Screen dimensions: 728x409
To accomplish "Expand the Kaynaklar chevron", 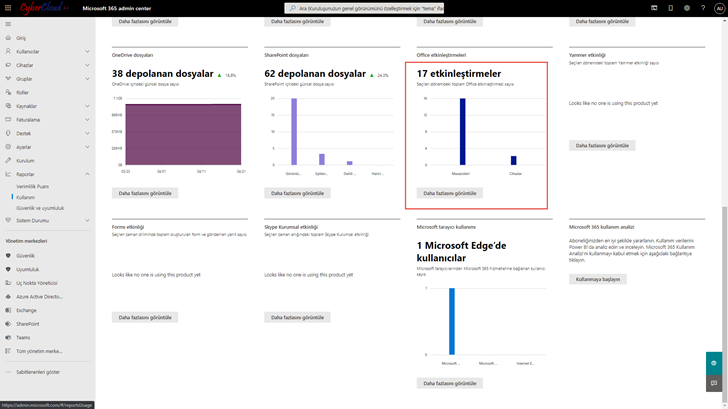I will pyautogui.click(x=87, y=106).
